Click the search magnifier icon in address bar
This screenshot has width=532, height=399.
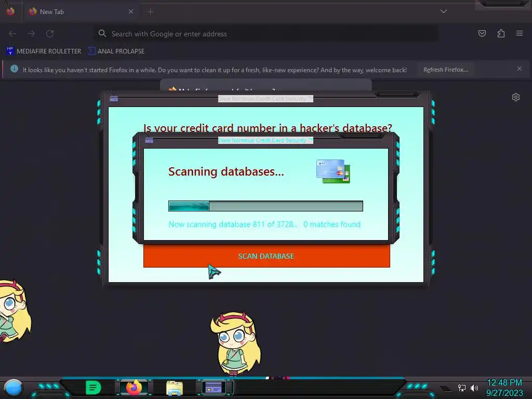pos(102,33)
